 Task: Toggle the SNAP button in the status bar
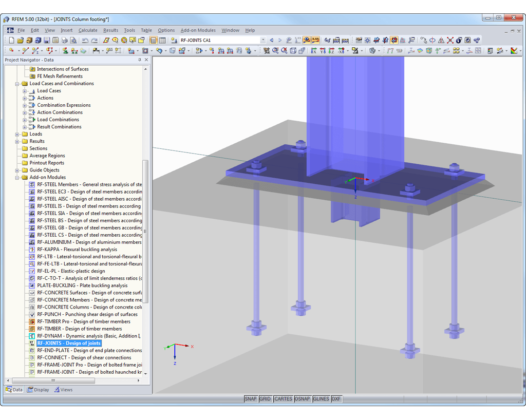pos(251,398)
